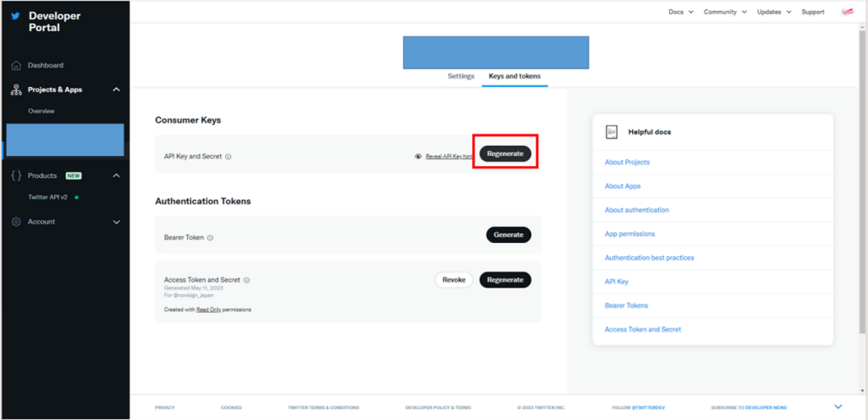Toggle the eye icon to reveal API key
The height and width of the screenshot is (420, 868).
[x=419, y=157]
